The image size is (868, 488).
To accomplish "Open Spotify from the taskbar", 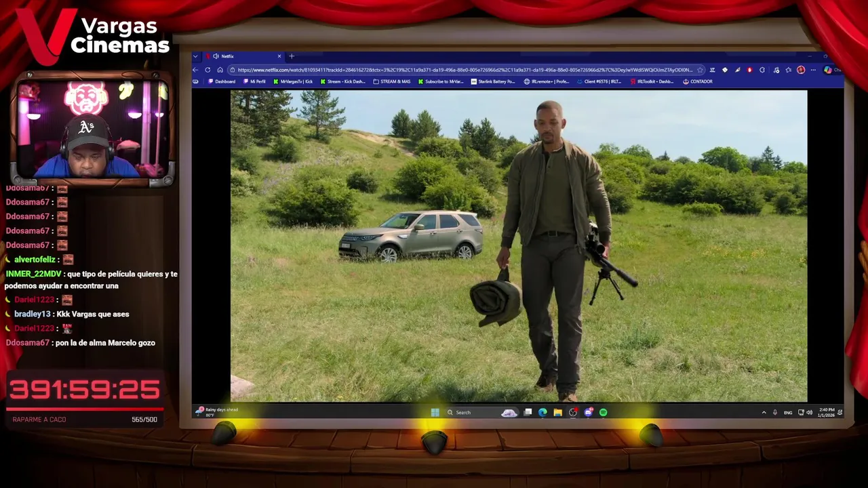I will click(603, 412).
